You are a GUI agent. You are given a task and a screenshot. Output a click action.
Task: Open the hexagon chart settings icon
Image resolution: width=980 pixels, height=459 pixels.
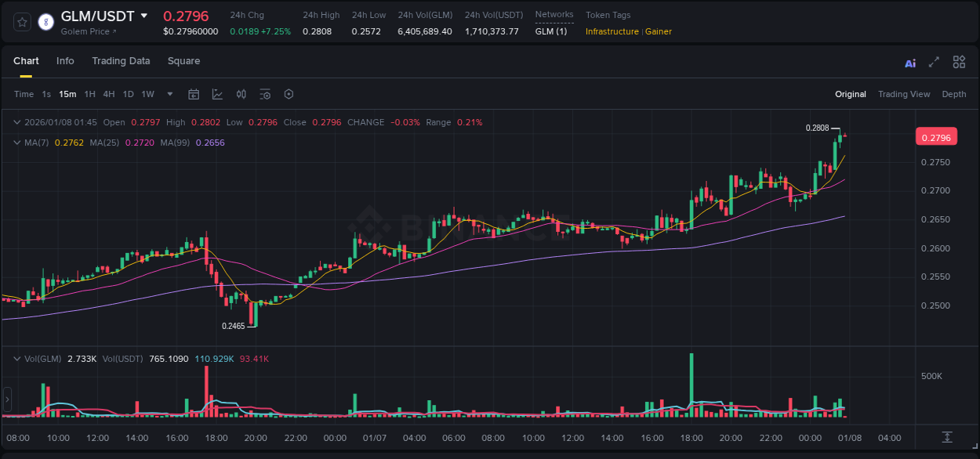(x=289, y=94)
